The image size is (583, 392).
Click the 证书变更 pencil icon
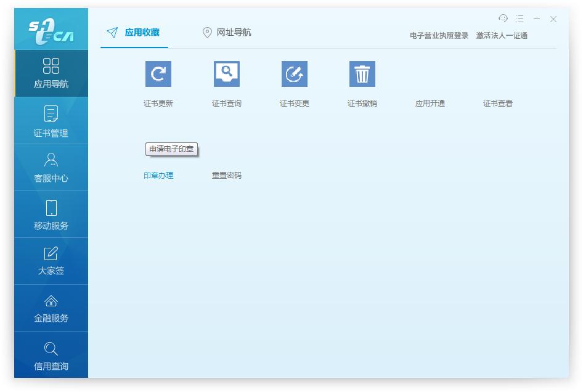tap(294, 74)
